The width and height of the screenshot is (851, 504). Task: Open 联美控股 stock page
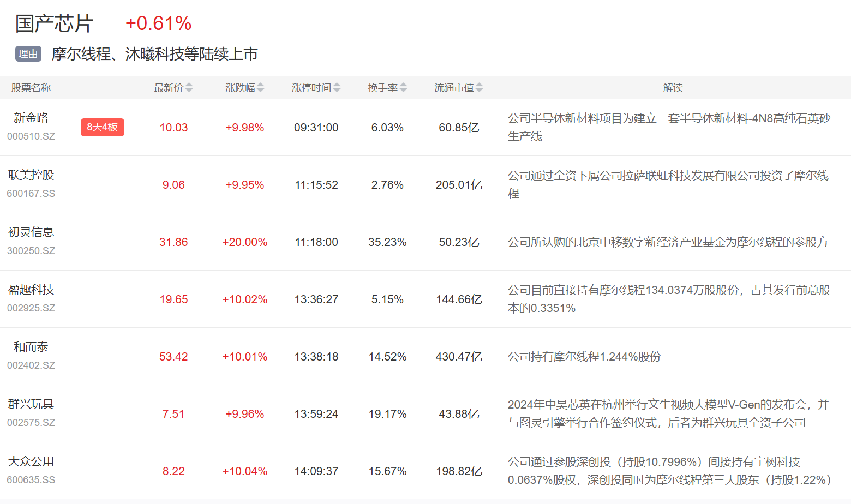pos(31,175)
